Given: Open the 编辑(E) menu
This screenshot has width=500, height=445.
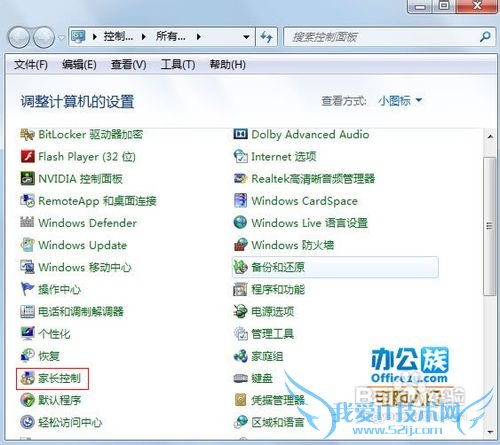Looking at the screenshot, I should 79,64.
